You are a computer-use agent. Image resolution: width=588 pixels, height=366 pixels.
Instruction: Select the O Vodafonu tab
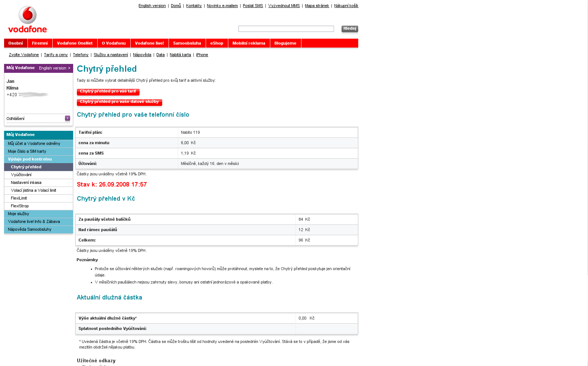[114, 43]
